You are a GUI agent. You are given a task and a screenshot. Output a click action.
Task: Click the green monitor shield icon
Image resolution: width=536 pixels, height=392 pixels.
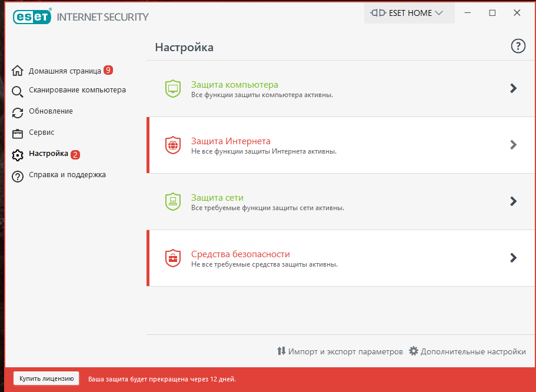click(173, 89)
